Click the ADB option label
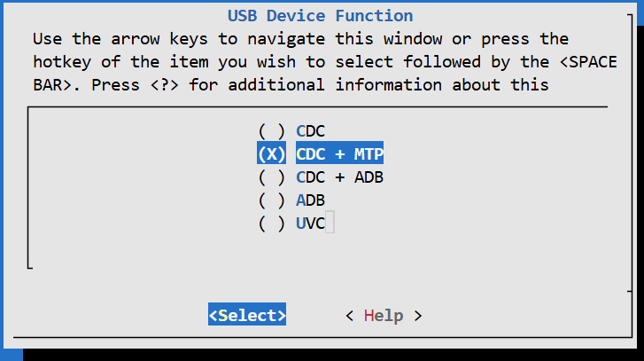This screenshot has width=644, height=361. pos(311,200)
